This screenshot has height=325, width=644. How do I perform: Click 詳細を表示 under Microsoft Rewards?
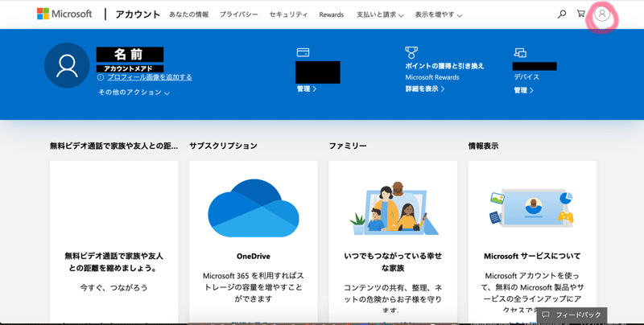coord(425,88)
